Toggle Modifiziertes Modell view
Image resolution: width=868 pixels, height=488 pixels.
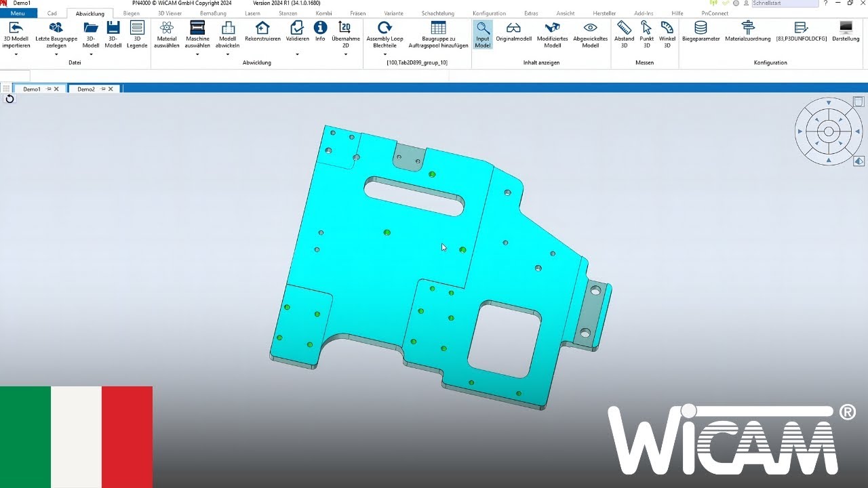tap(553, 34)
